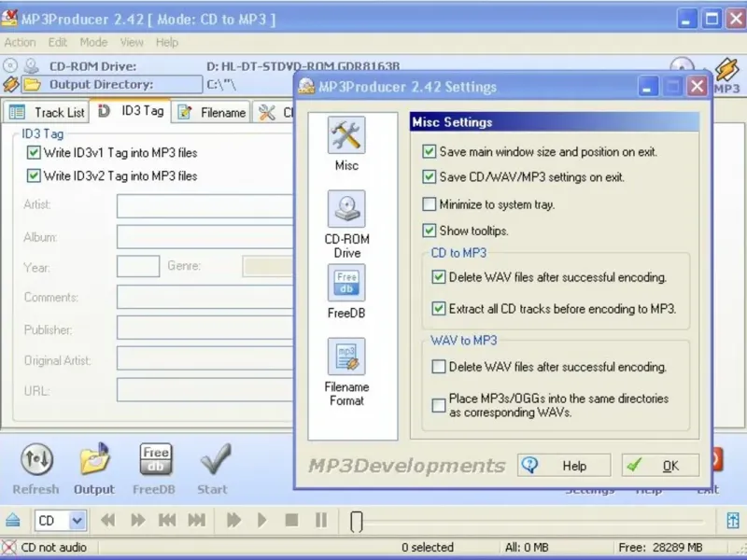Click the Output folder icon in main window
This screenshot has height=560, width=747.
tap(95, 458)
